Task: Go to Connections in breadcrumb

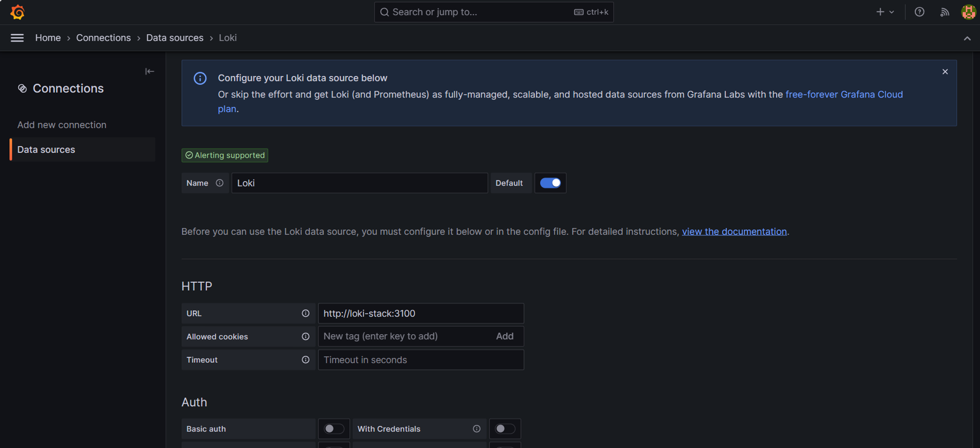Action: tap(103, 38)
